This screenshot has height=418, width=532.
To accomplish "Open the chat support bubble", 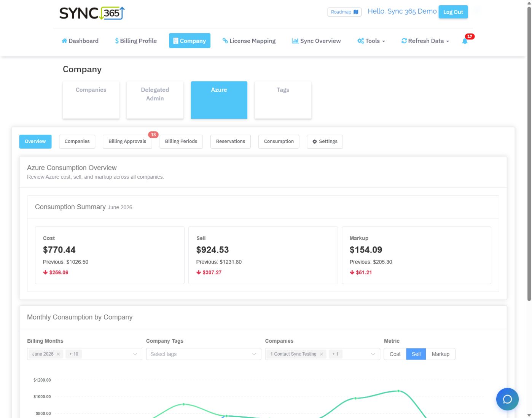I will coord(507,399).
